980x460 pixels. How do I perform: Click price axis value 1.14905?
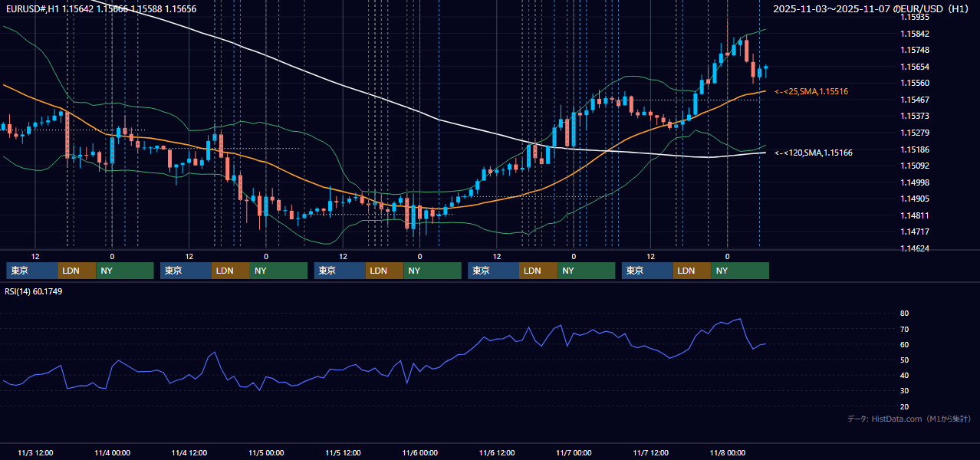tap(914, 199)
